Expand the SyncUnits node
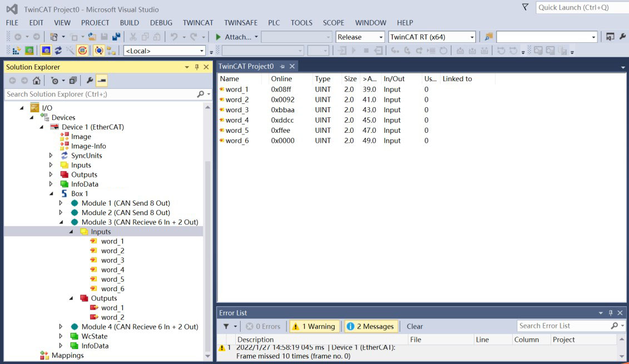629x364 pixels. tap(51, 156)
